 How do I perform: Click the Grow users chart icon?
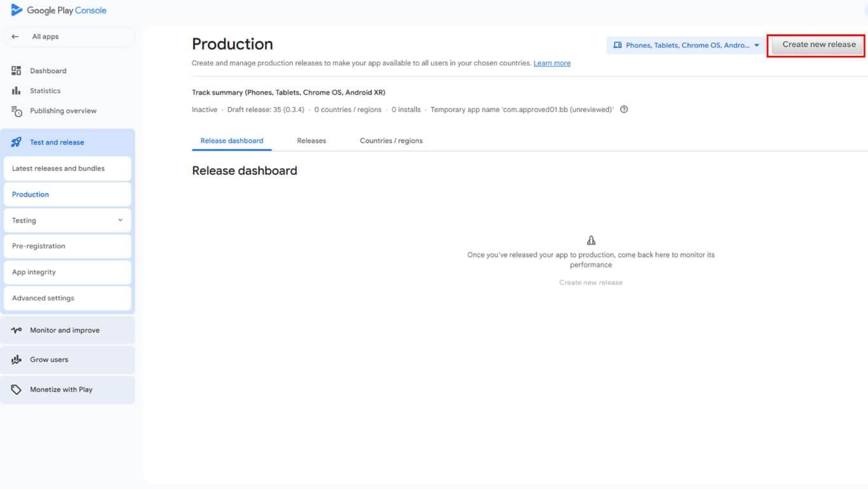tap(17, 360)
